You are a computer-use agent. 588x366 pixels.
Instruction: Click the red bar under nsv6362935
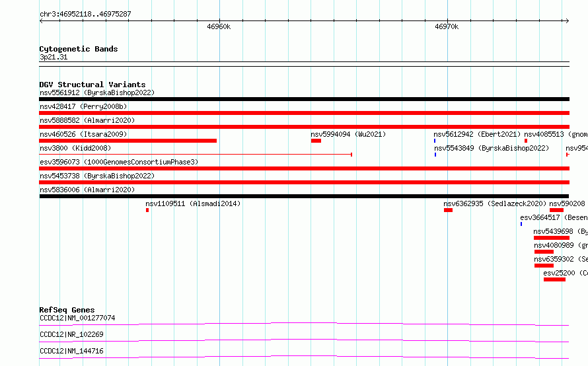448,210
